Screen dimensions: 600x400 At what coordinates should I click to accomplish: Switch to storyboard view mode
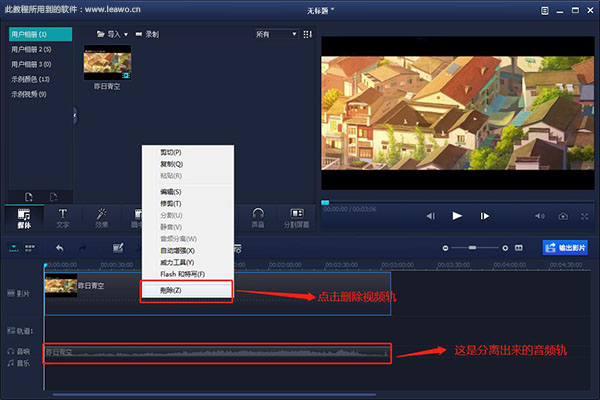tap(30, 248)
